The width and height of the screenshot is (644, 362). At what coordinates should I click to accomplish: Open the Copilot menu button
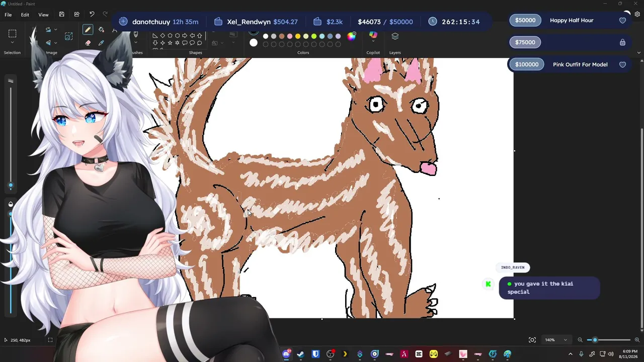373,35
